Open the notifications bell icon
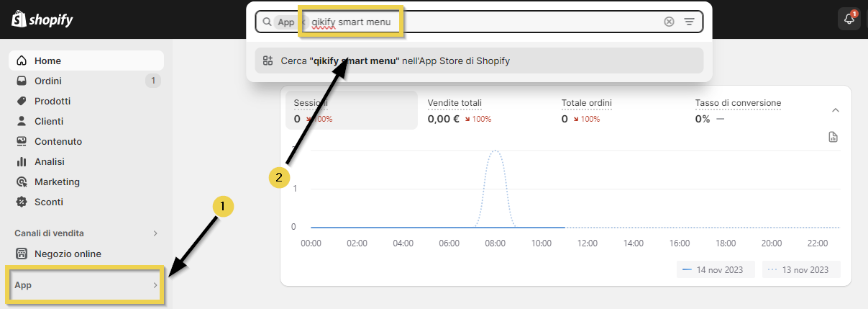This screenshot has height=309, width=868. tap(849, 19)
